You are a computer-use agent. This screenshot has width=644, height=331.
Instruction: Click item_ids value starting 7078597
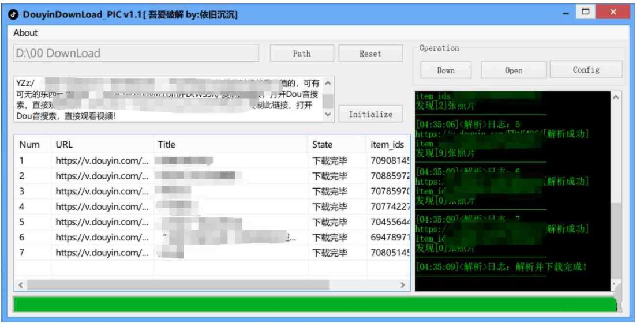coord(390,191)
